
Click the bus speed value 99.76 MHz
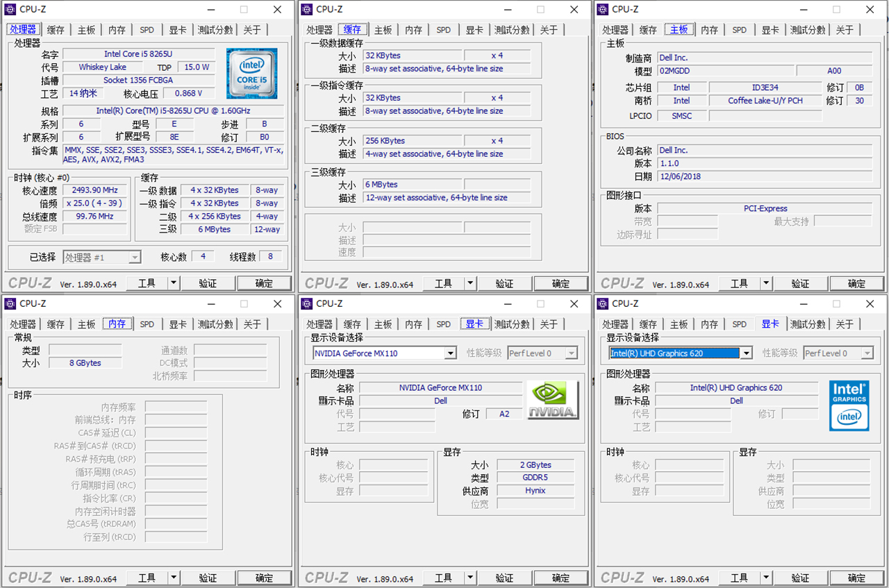point(95,217)
